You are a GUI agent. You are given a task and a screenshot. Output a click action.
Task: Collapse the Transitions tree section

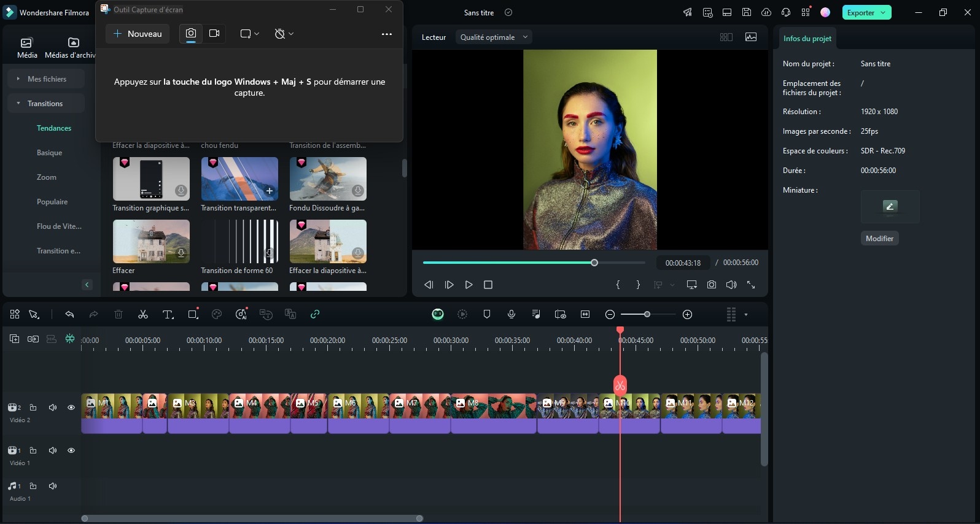click(18, 103)
